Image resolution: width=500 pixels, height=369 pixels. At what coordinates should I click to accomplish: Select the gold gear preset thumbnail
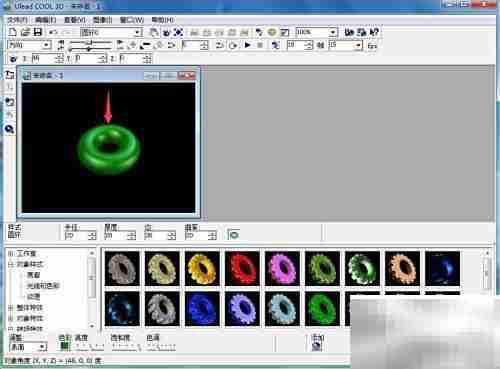click(202, 269)
